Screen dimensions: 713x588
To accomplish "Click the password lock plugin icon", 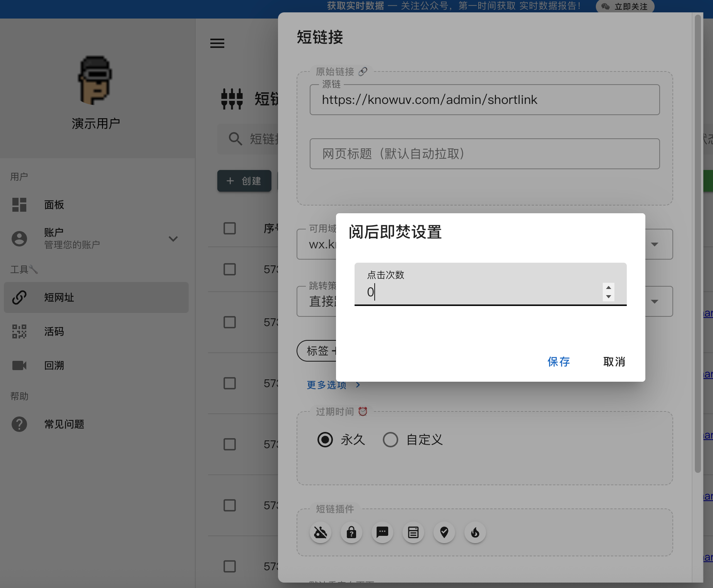I will point(351,533).
